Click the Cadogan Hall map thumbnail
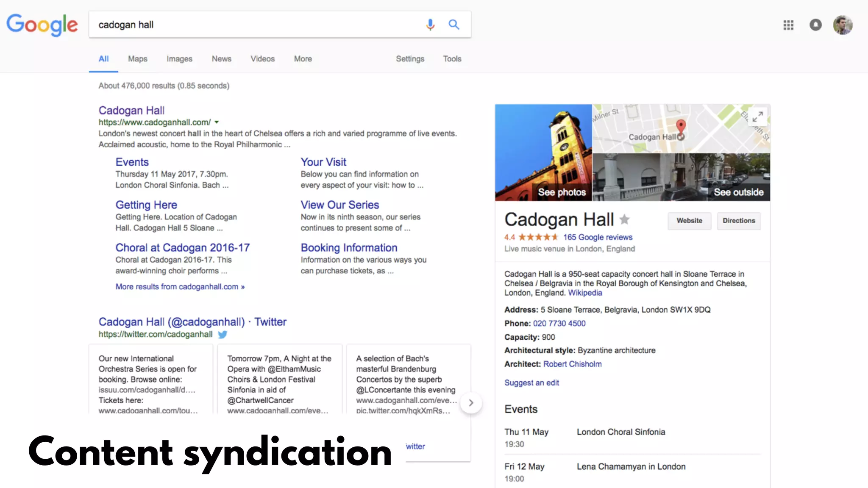 pos(682,129)
